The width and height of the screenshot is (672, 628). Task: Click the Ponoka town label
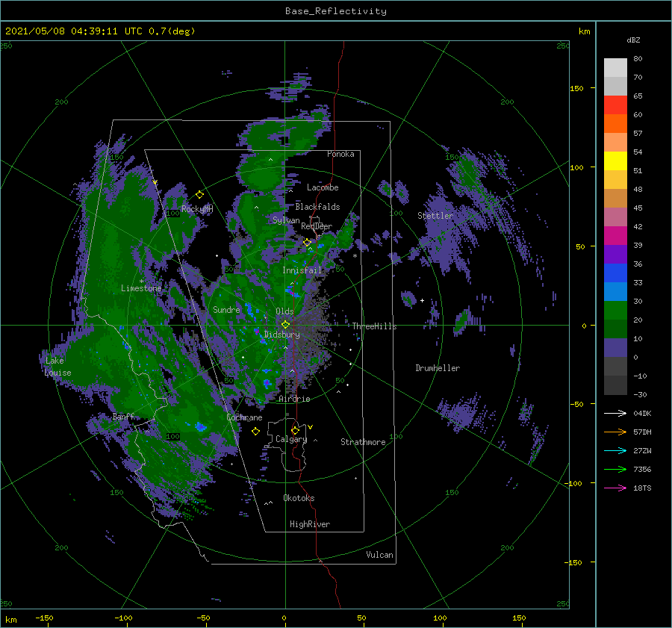click(340, 154)
